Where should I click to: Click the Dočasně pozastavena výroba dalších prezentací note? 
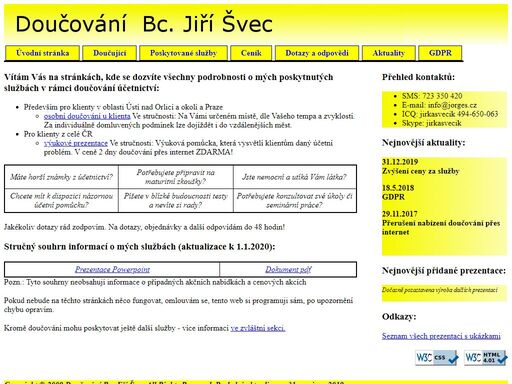(440, 290)
